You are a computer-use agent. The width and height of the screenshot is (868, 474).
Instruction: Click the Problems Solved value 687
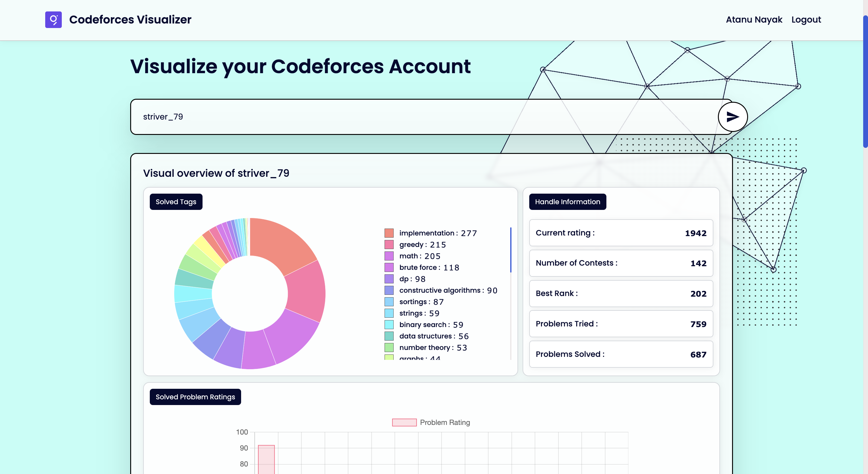point(698,354)
